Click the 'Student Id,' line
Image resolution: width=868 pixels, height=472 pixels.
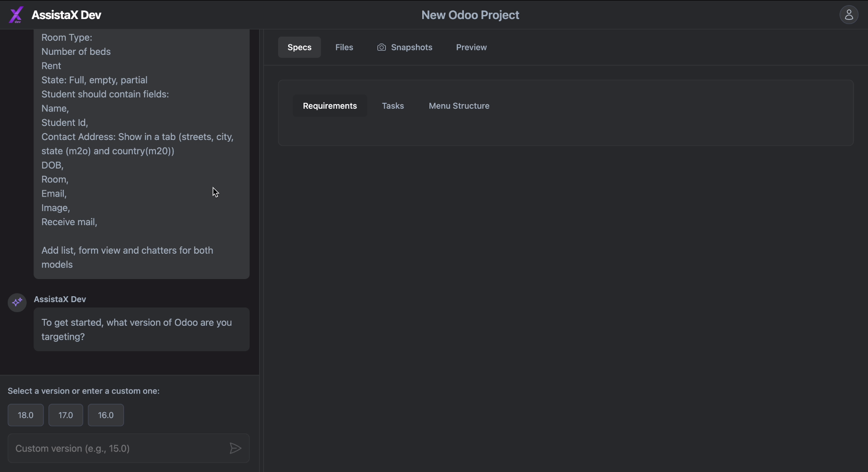pyautogui.click(x=65, y=123)
